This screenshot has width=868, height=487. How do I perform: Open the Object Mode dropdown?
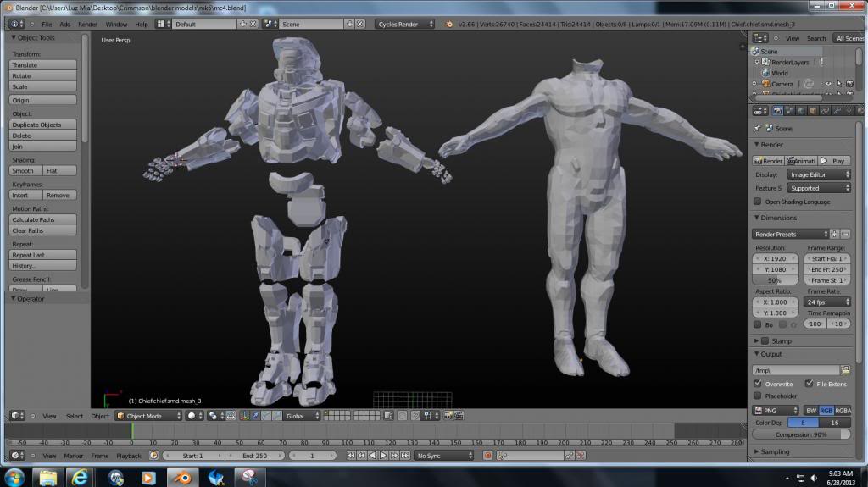[148, 416]
